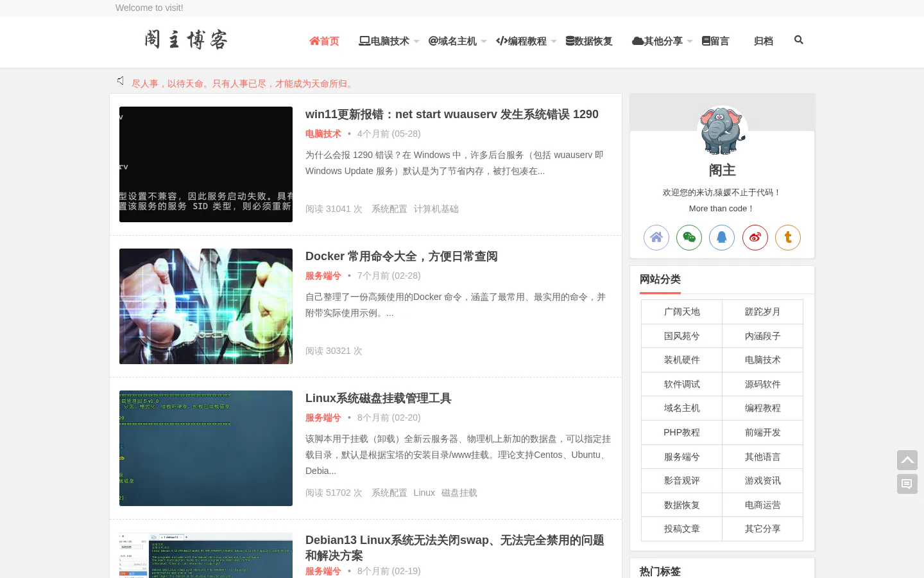Open the Linux系统磁盘挂载管理工具 article
Image resolution: width=924 pixels, height=578 pixels.
[x=379, y=398]
